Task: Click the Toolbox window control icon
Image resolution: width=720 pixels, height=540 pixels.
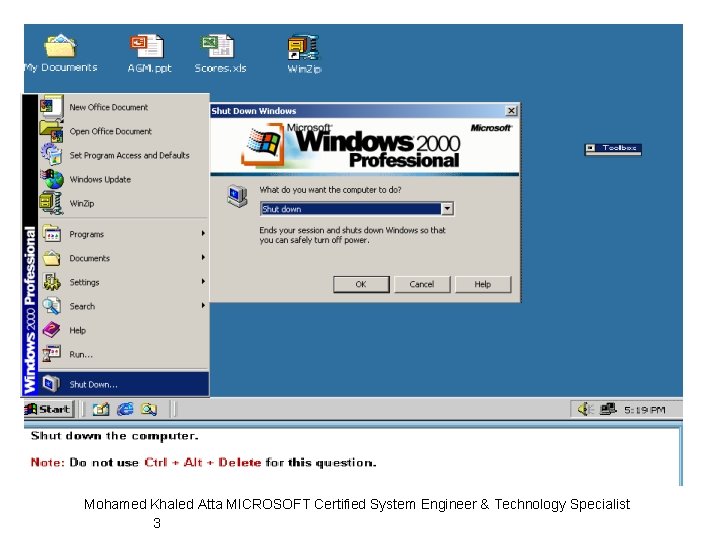Action: coord(591,148)
